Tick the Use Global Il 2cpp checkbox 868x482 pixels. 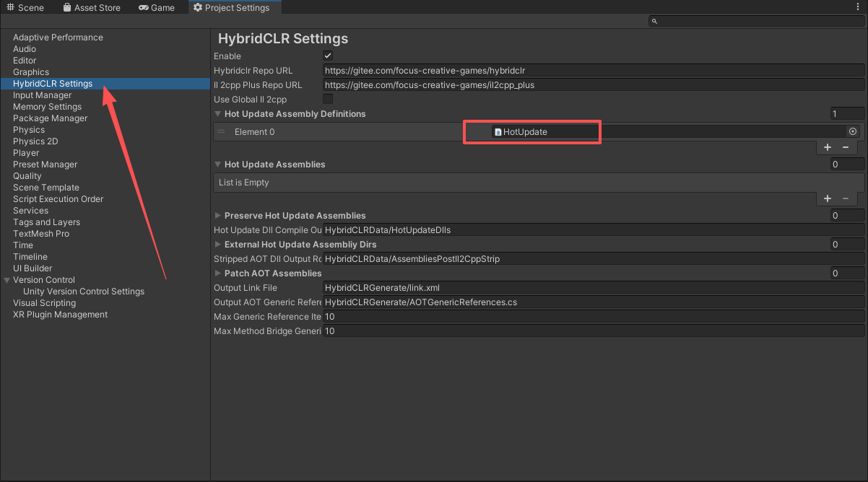pos(328,99)
